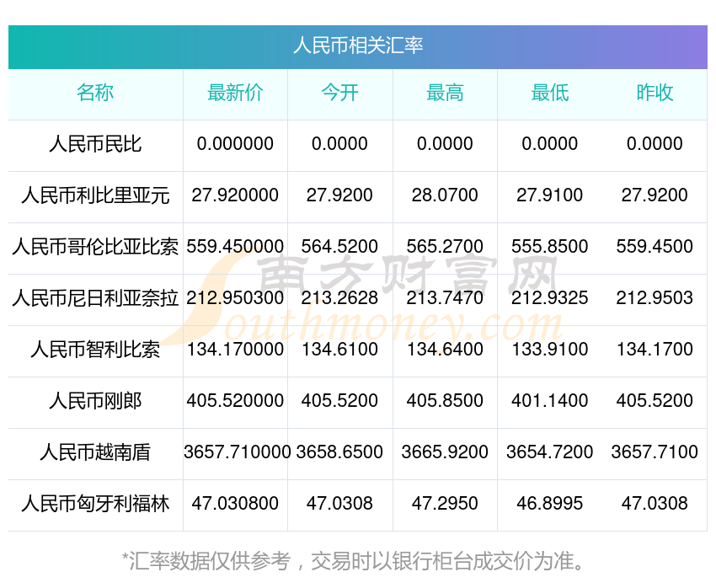Click the 555.8500 low value

[550, 247]
